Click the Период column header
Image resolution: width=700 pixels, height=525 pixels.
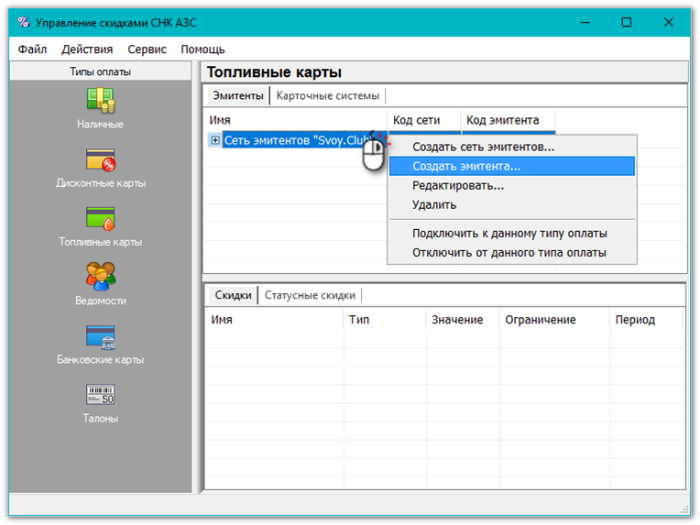point(635,320)
